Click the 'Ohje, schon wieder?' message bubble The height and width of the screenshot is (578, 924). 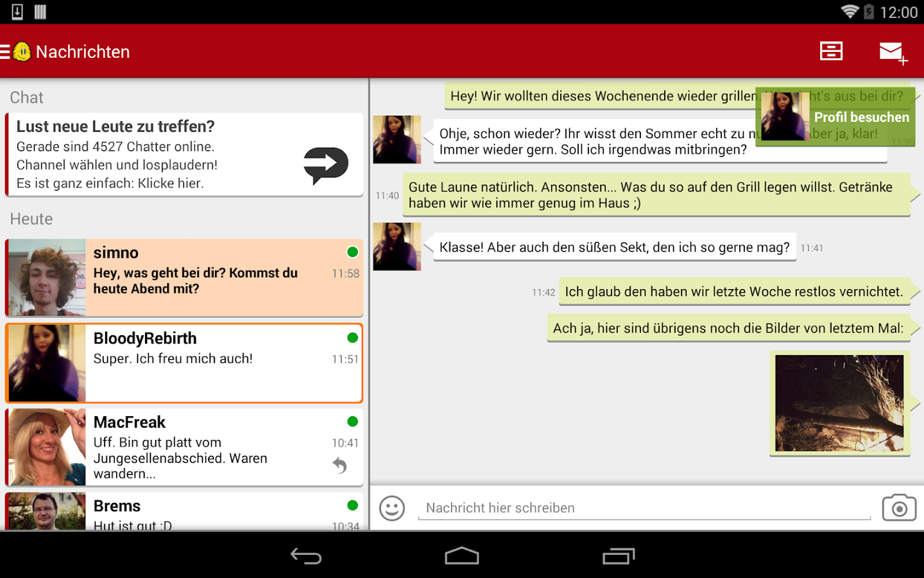click(x=660, y=141)
